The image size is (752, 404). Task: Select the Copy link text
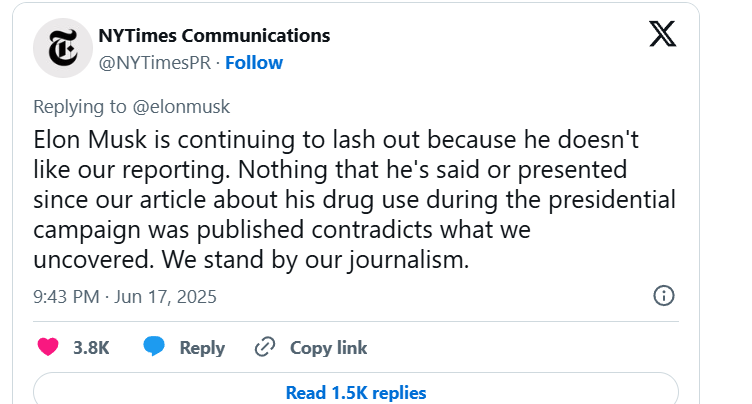328,348
